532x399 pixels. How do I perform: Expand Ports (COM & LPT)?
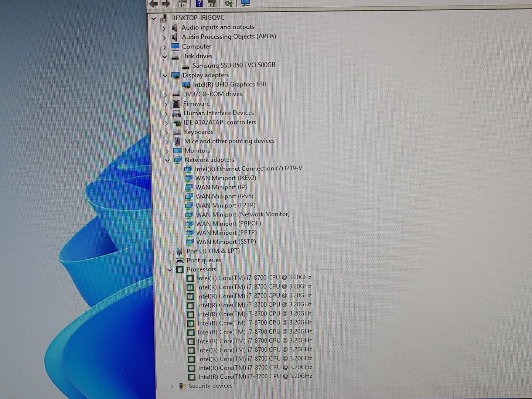point(170,252)
